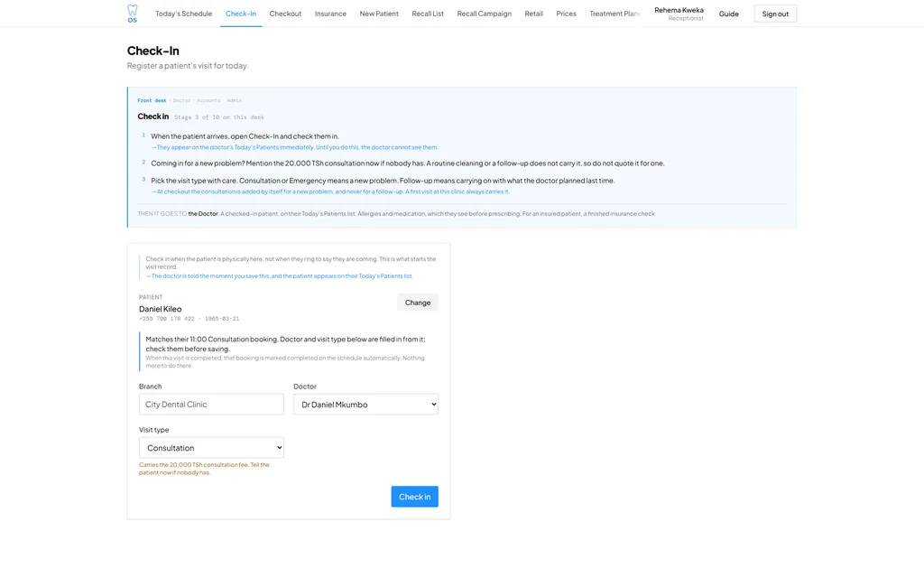Click the Change patient button
The width and height of the screenshot is (924, 578).
417,303
